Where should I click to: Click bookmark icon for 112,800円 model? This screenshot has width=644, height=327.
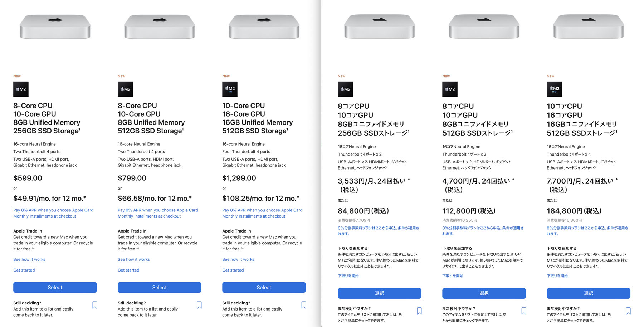(x=524, y=311)
